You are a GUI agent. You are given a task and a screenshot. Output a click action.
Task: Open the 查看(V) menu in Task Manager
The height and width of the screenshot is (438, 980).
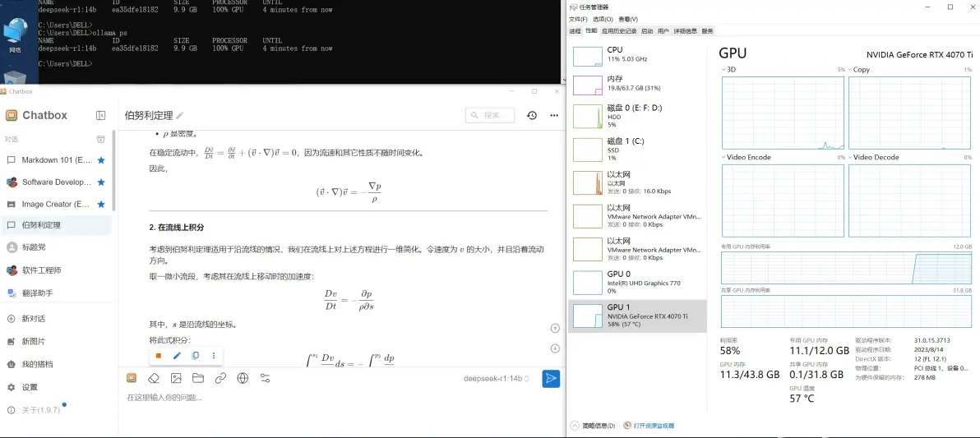point(626,20)
